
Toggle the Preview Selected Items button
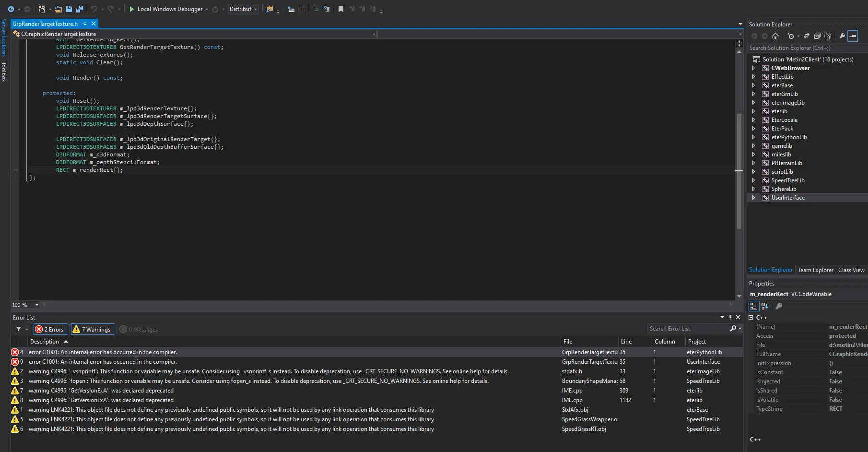[853, 36]
